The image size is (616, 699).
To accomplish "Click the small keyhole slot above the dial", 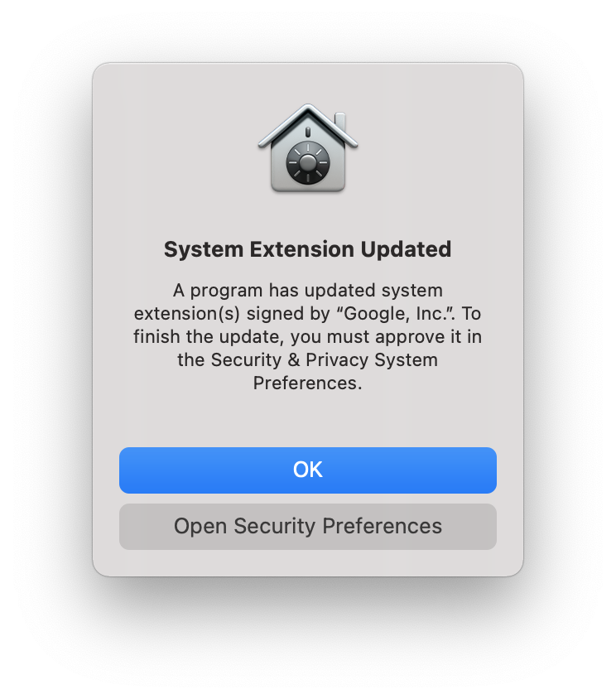I will (307, 132).
